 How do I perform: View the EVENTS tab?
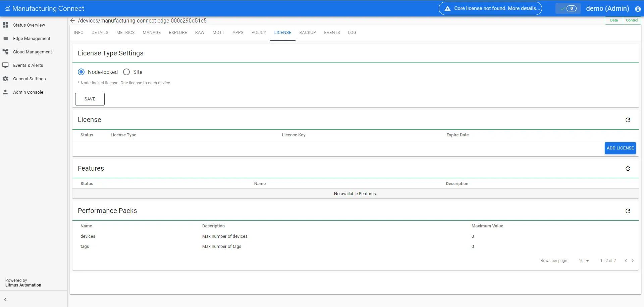pos(332,33)
